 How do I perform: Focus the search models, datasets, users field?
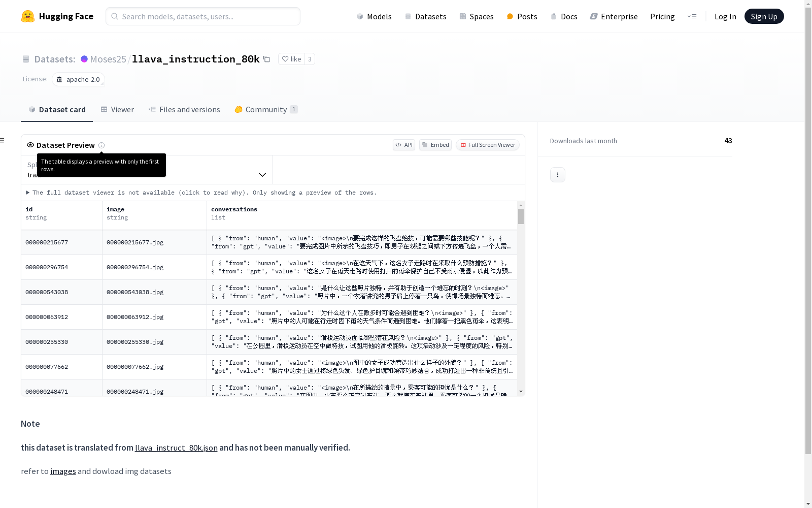[203, 16]
